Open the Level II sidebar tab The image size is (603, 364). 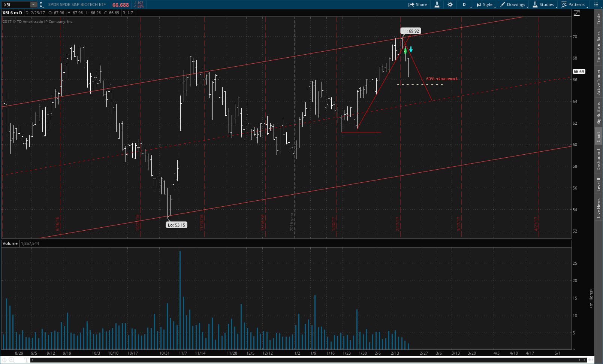coord(599,184)
